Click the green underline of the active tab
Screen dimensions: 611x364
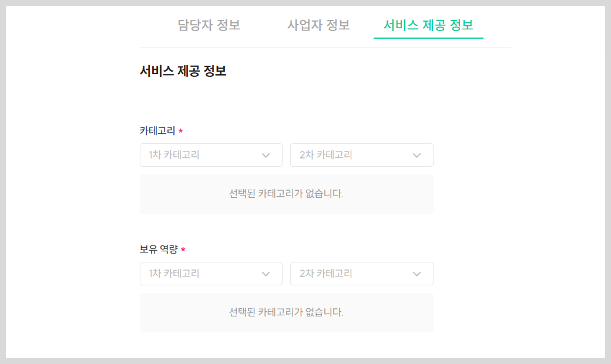(x=428, y=38)
